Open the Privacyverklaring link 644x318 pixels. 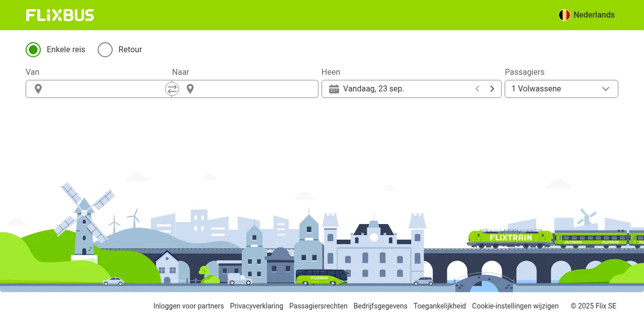257,306
